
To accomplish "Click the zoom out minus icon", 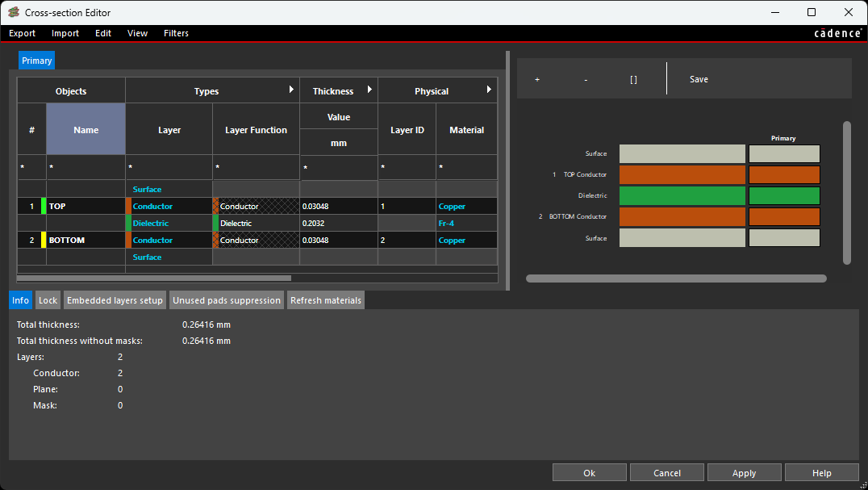I will (x=586, y=79).
